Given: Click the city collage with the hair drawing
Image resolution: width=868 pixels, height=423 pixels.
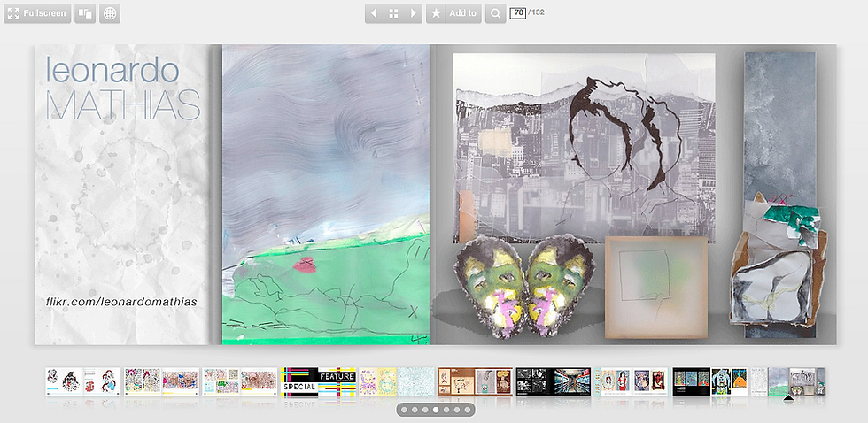Looking at the screenshot, I should (x=584, y=148).
